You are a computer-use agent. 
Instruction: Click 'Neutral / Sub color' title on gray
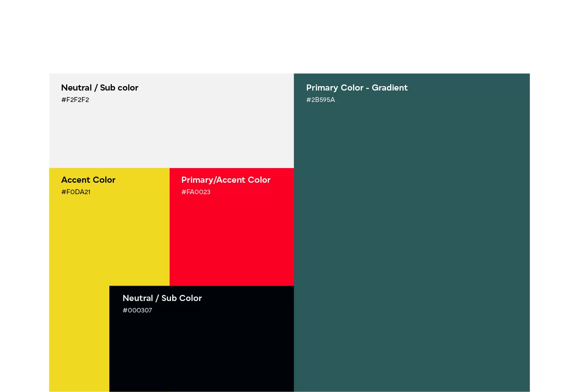point(100,88)
